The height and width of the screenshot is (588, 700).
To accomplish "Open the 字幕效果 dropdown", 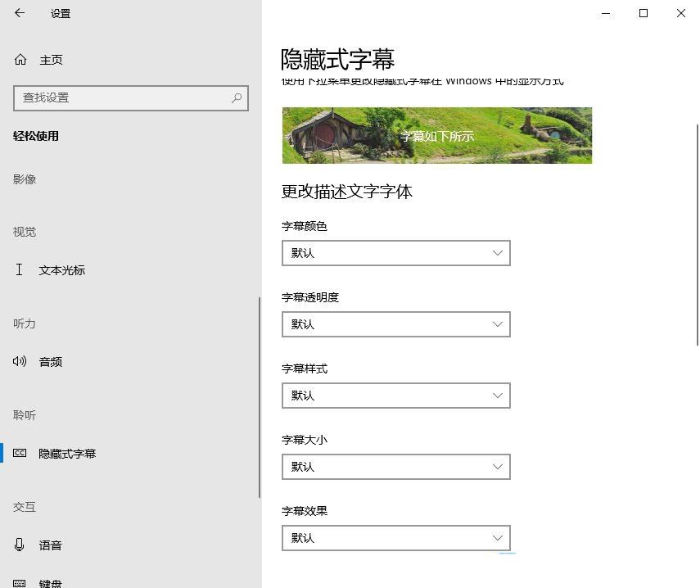I will coord(395,538).
